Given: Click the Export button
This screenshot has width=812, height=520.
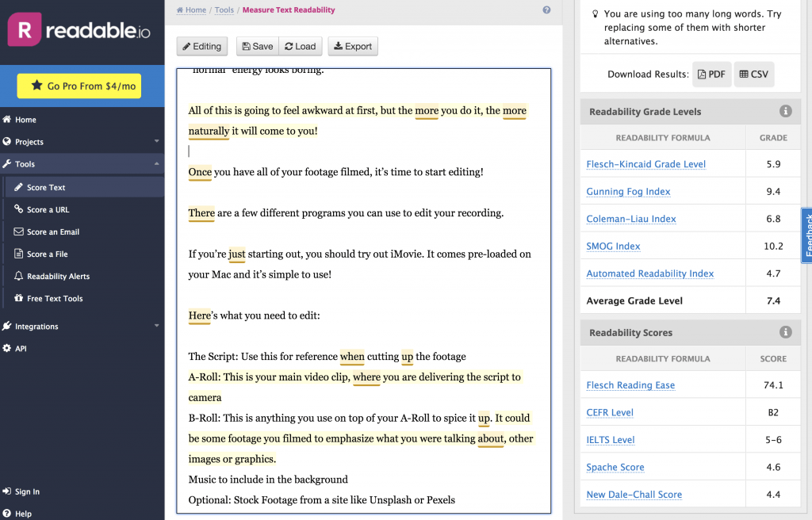Looking at the screenshot, I should (x=353, y=46).
